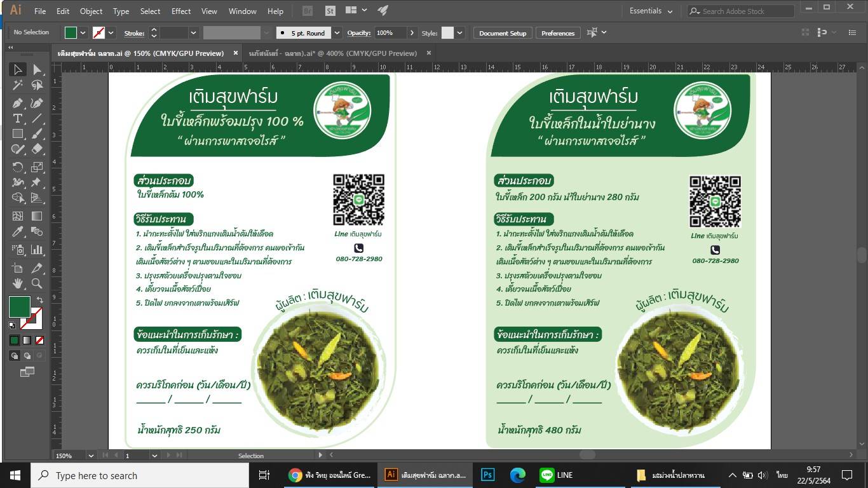This screenshot has width=868, height=488.
Task: Expand the Opacity value arrow
Action: pos(412,32)
